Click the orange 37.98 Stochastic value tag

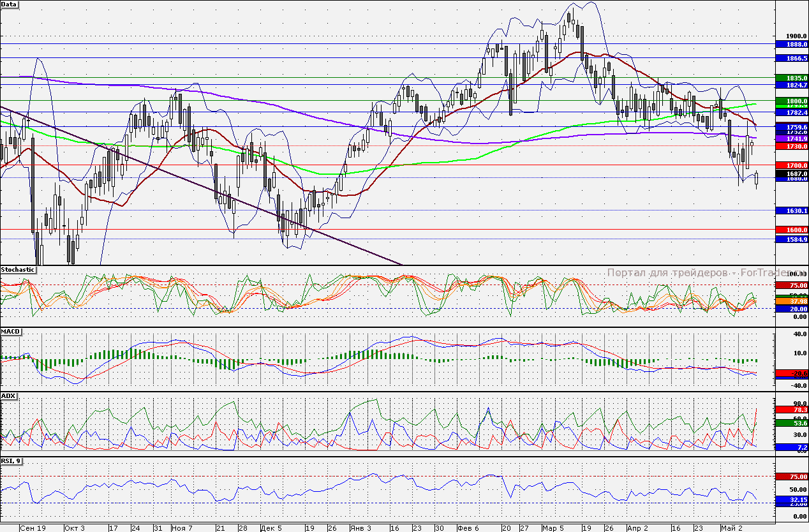[792, 301]
